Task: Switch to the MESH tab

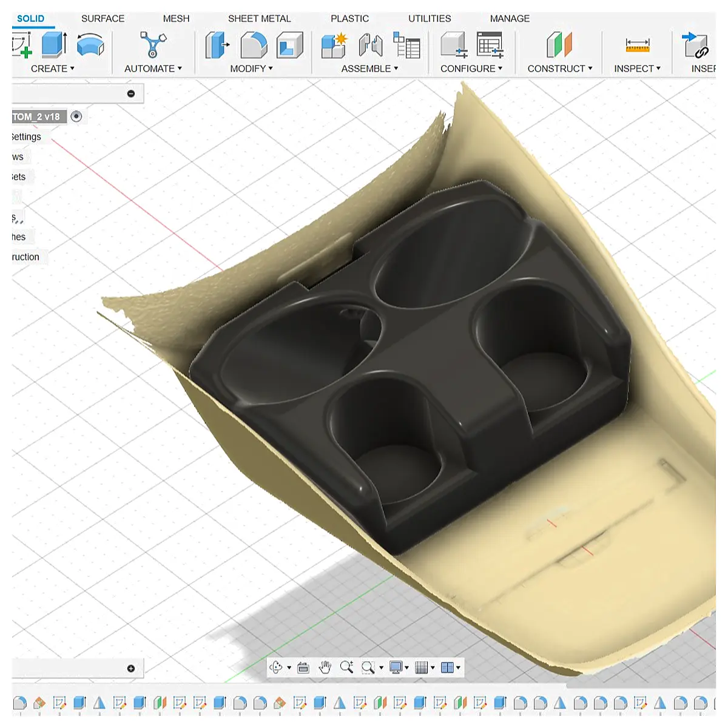Action: click(x=177, y=18)
